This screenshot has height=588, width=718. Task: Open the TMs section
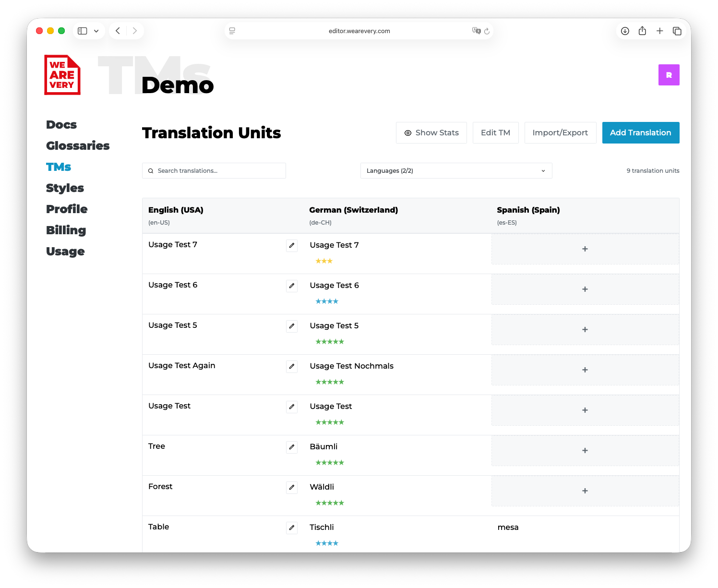tap(59, 167)
